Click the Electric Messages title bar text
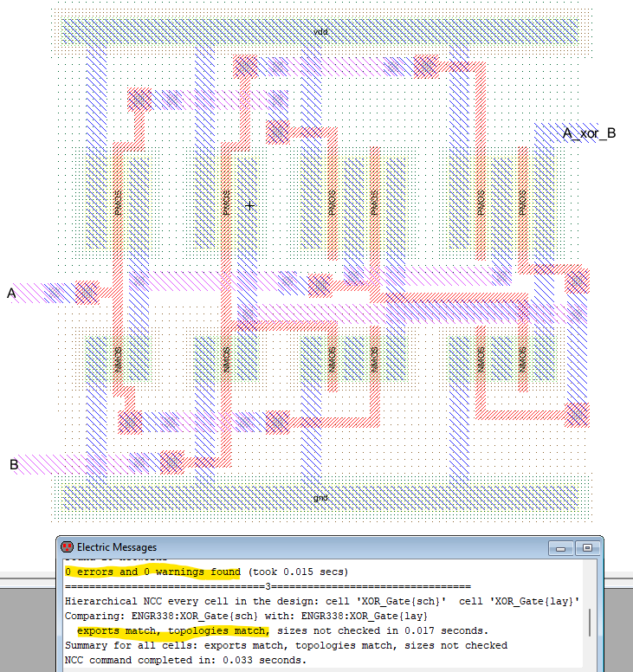The height and width of the screenshot is (672, 633). [x=117, y=547]
